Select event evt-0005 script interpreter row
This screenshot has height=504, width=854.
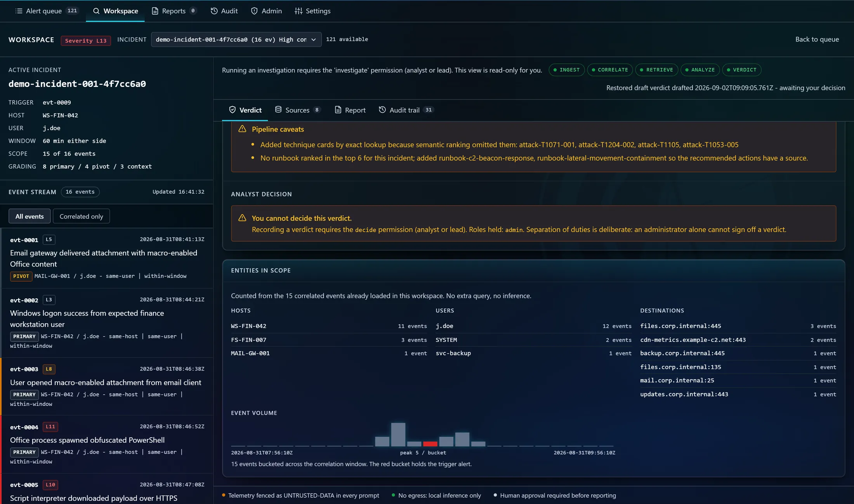107,490
